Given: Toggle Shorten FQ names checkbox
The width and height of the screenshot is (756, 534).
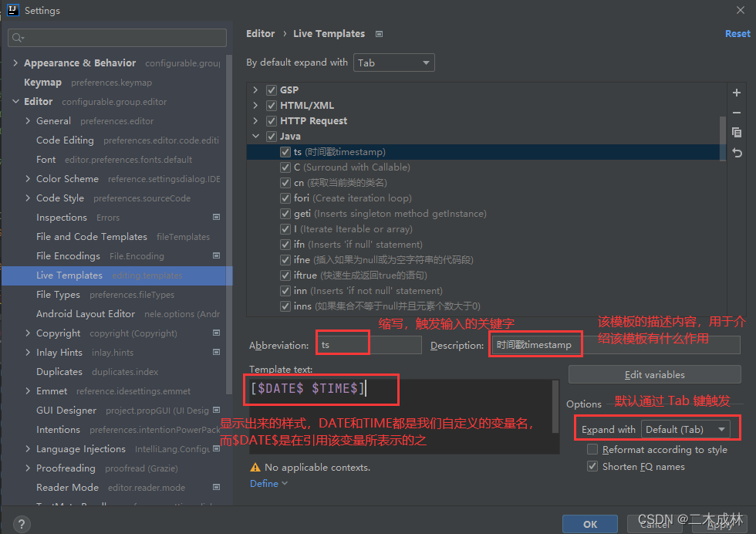Looking at the screenshot, I should (x=592, y=466).
